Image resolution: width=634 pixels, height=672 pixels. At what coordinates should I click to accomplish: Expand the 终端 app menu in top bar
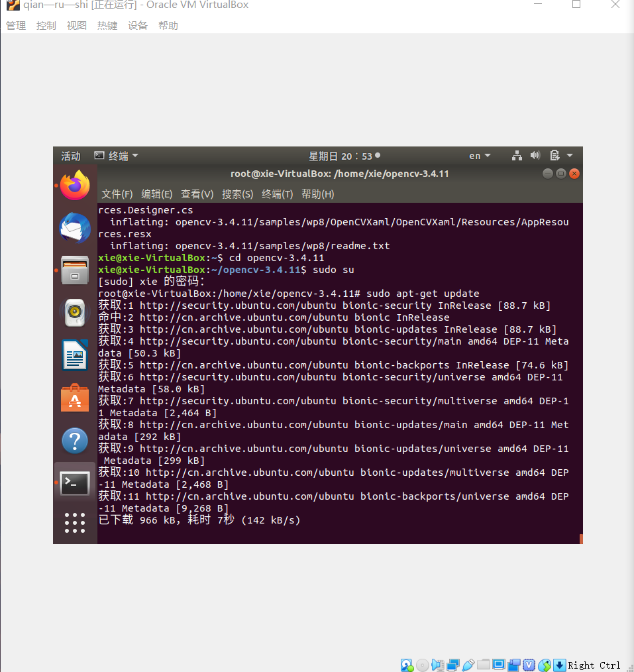click(117, 156)
